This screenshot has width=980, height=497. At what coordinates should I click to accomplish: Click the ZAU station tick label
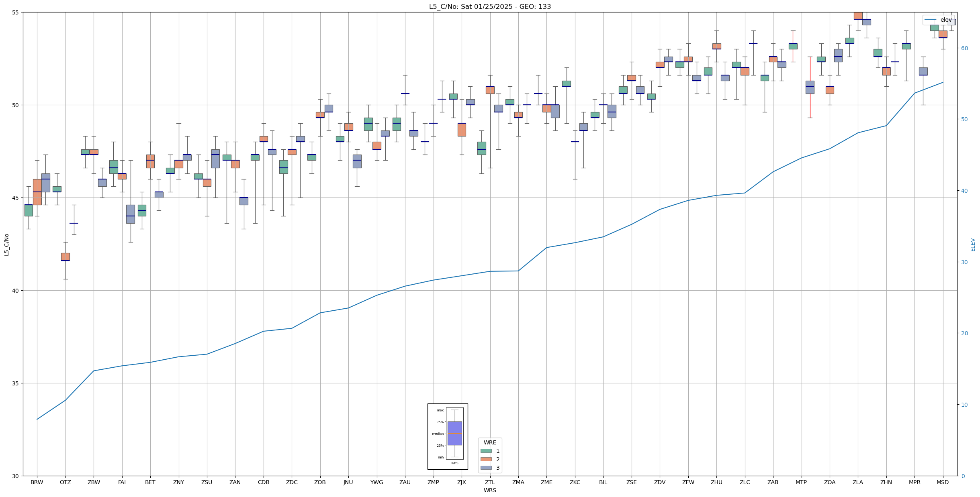point(405,482)
